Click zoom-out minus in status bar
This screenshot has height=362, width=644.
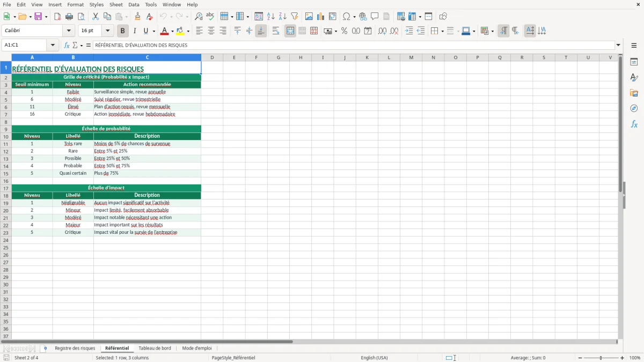(x=580, y=358)
